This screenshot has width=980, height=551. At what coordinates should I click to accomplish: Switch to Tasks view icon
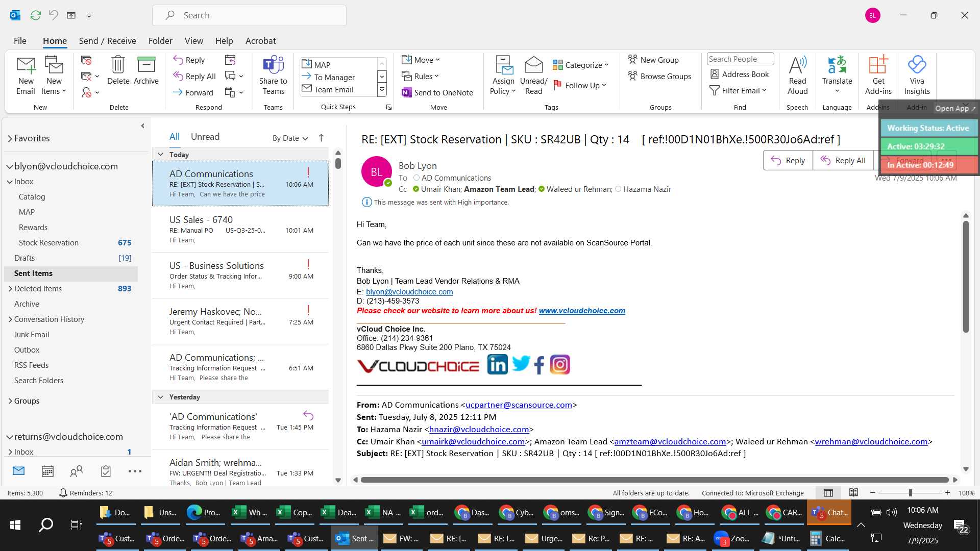click(x=106, y=471)
